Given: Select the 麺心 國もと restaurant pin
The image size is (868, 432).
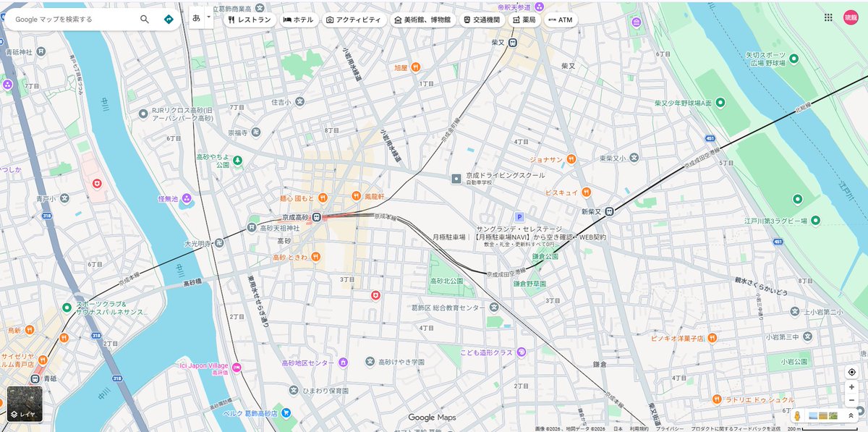Looking at the screenshot, I should 323,198.
